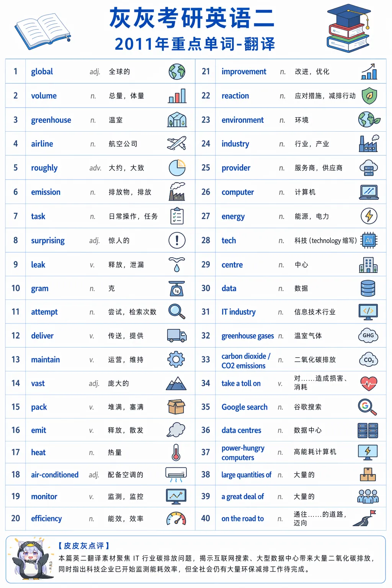
Task: Click the rising chart icon for improvement
Action: click(x=369, y=72)
